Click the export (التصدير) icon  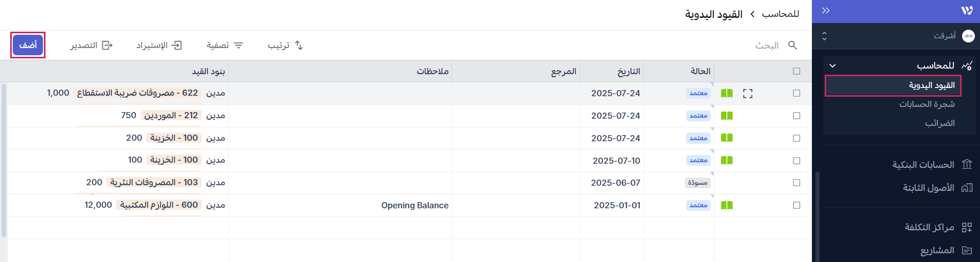[x=107, y=45]
